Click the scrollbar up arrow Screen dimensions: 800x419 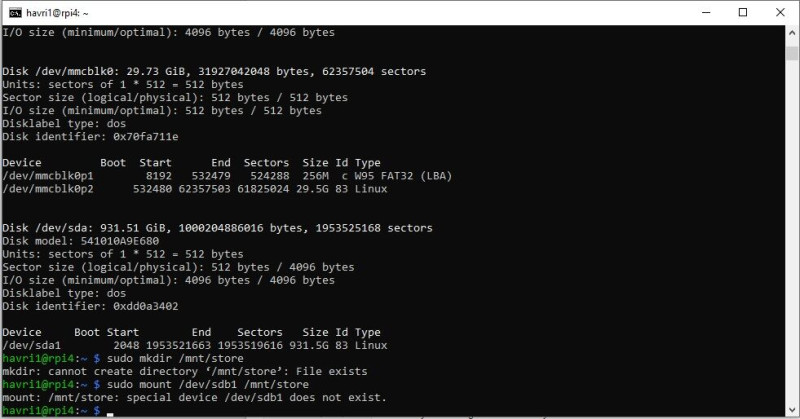point(792,32)
